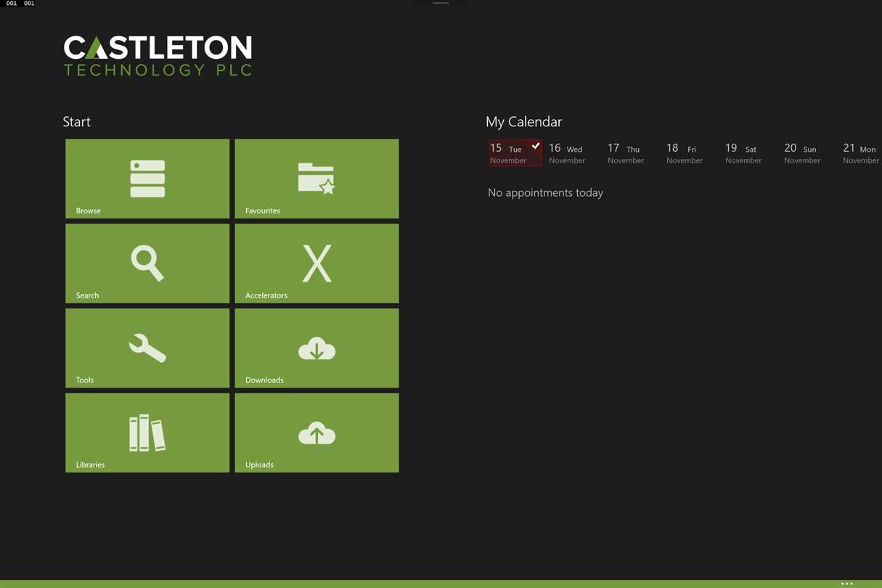Click the My Calendar heading
882x588 pixels.
(524, 122)
